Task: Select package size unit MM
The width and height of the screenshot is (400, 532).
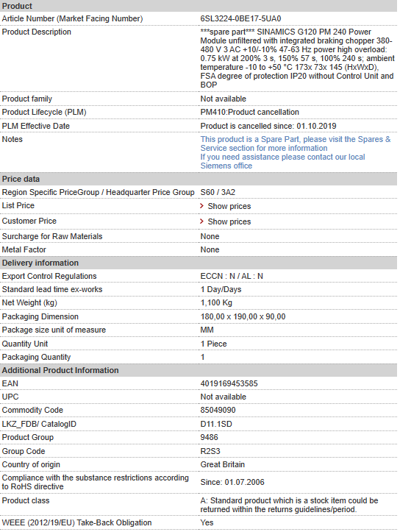Action: coord(207,330)
